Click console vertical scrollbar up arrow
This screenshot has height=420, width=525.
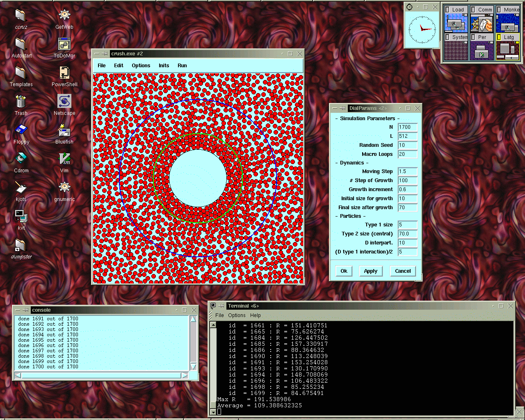point(193,319)
